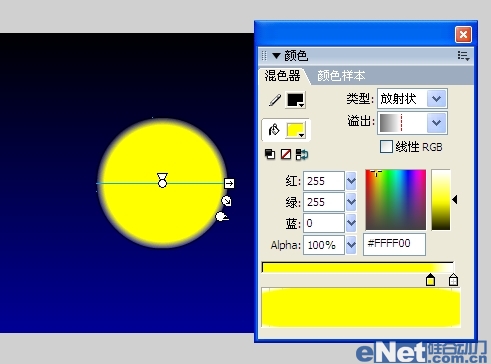Image resolution: width=491 pixels, height=364 pixels.
Task: Click the Alpha percentage field
Action: pos(323,245)
